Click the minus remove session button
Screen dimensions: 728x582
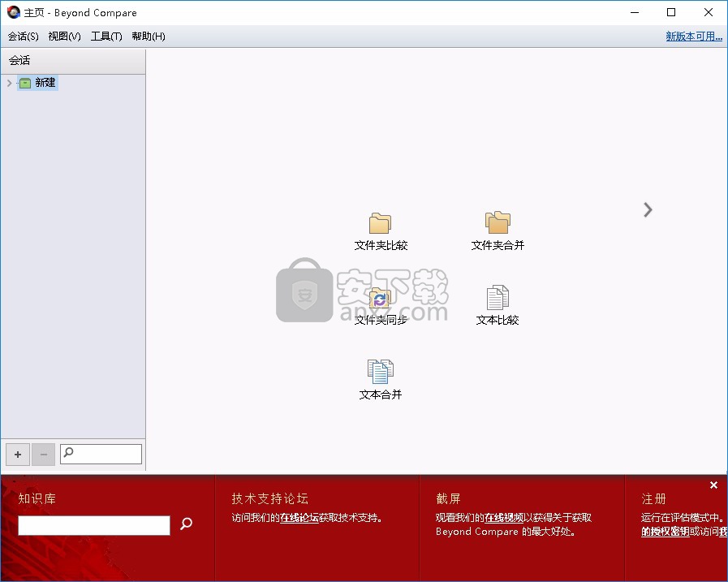click(x=44, y=455)
